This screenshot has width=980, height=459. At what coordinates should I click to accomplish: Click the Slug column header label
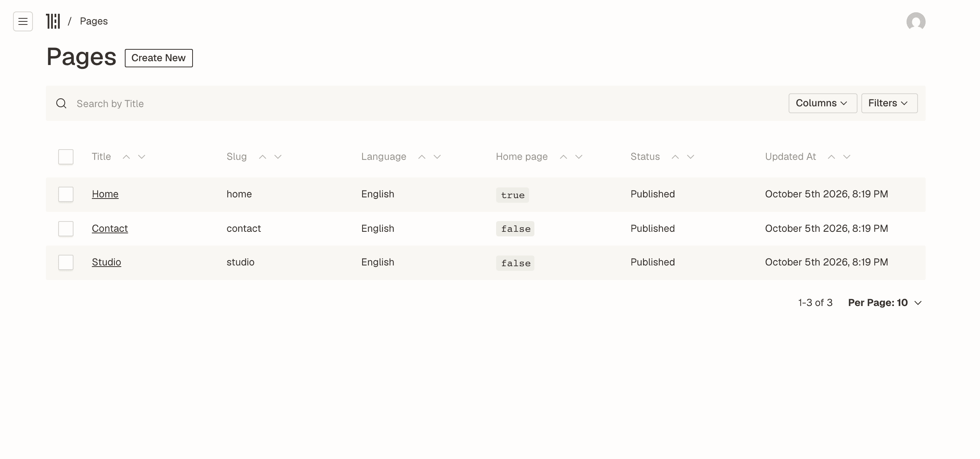point(237,156)
